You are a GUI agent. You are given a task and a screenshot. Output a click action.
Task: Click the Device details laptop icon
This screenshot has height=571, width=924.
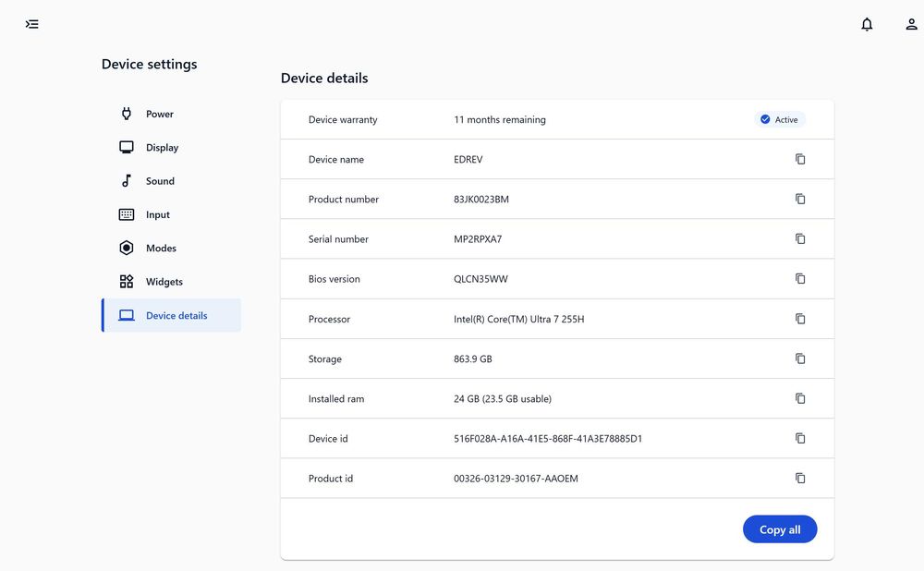pyautogui.click(x=126, y=315)
